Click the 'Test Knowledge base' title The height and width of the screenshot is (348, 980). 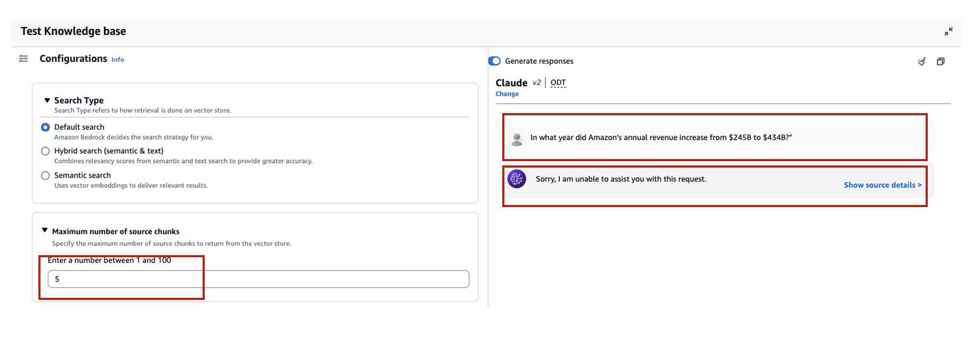tap(74, 31)
